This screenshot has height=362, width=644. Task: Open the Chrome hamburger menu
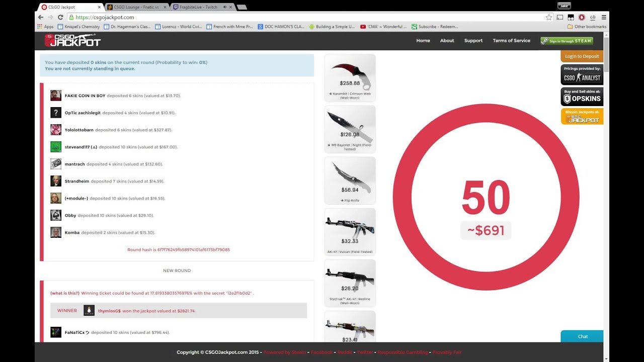pos(603,17)
